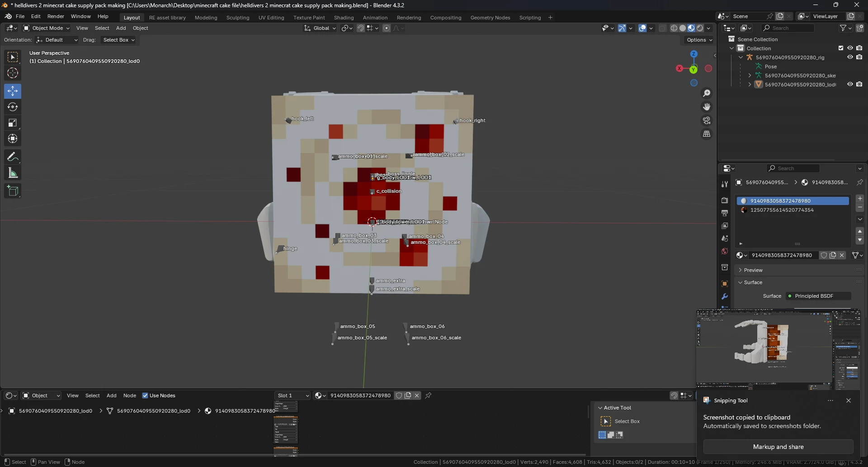Screen dimensions: 868x467
Task: Hide the 5690760409550920280_rig object eye
Action: [x=850, y=57]
